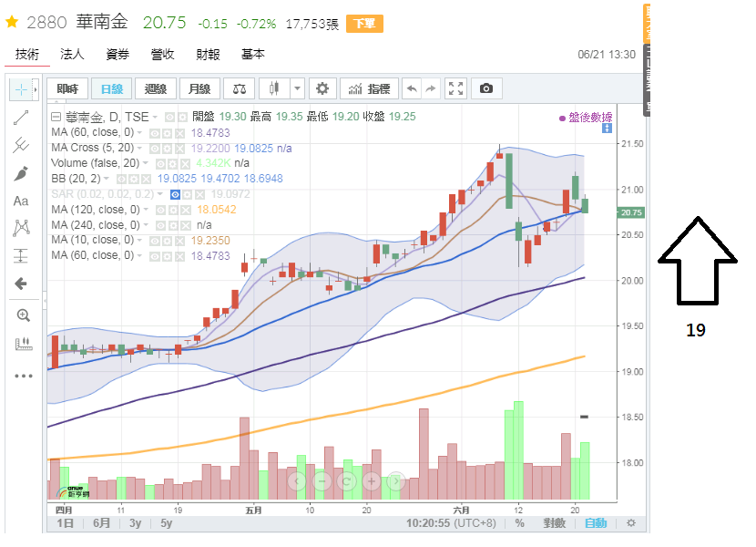Click the candlestick chart style icon

pos(274,88)
